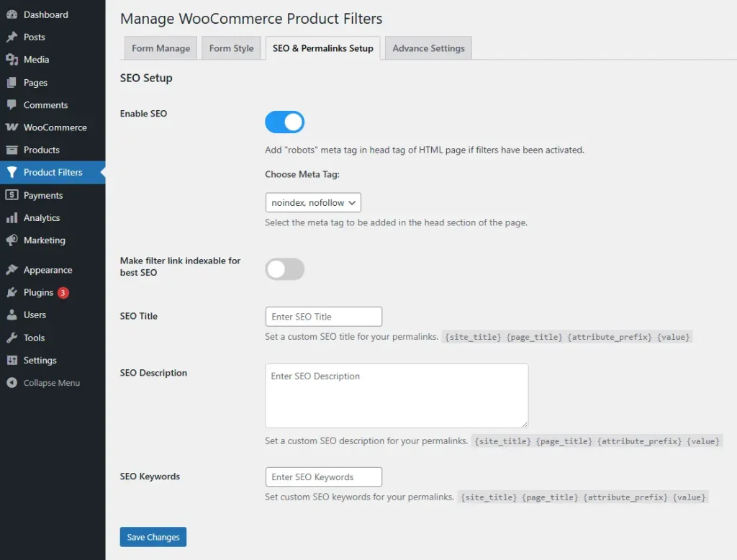Image resolution: width=737 pixels, height=560 pixels.
Task: Click {attribute_prefix} tag under SEO Title
Action: (x=610, y=337)
